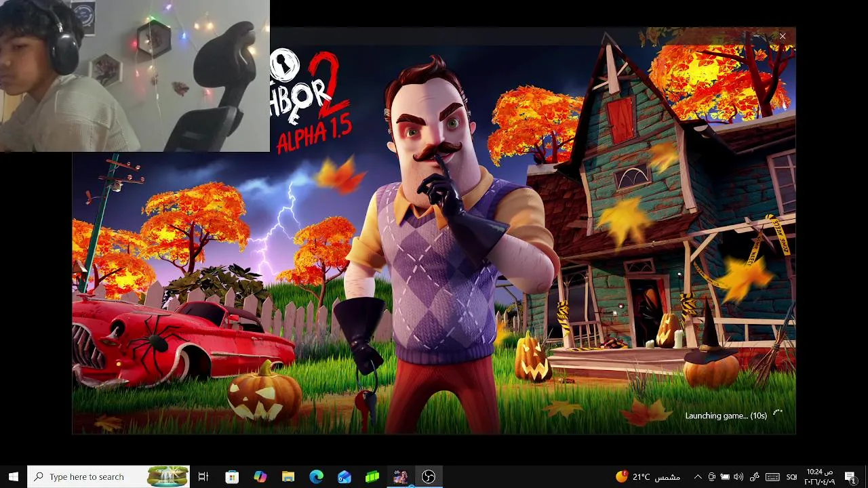The image size is (868, 488).
Task: Open the Copilot taskbar icon
Action: pyautogui.click(x=260, y=476)
